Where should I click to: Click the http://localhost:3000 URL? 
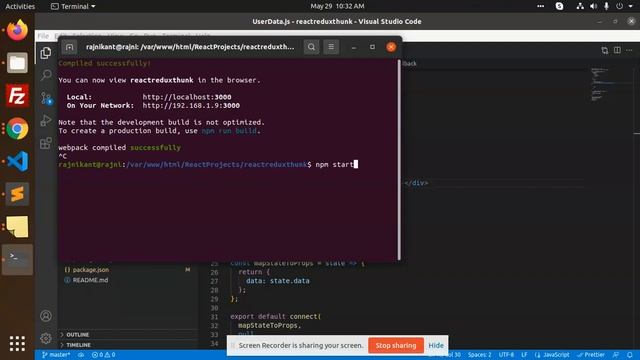187,97
